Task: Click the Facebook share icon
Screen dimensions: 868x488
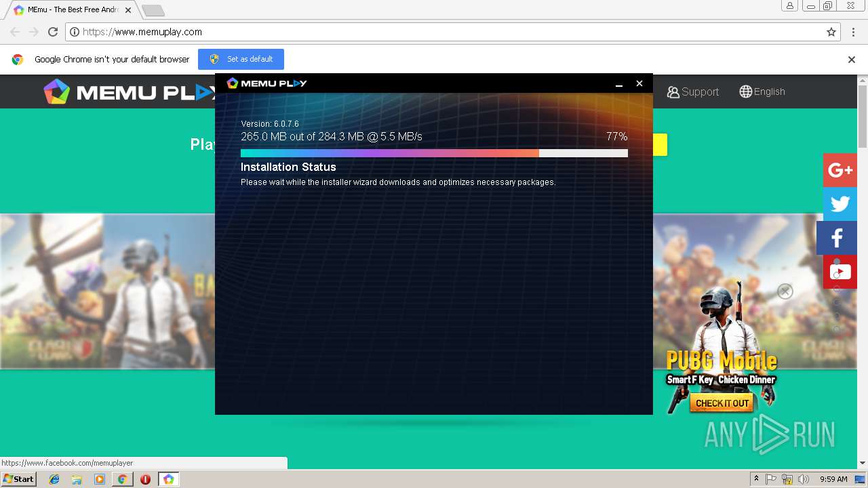Action: click(837, 238)
